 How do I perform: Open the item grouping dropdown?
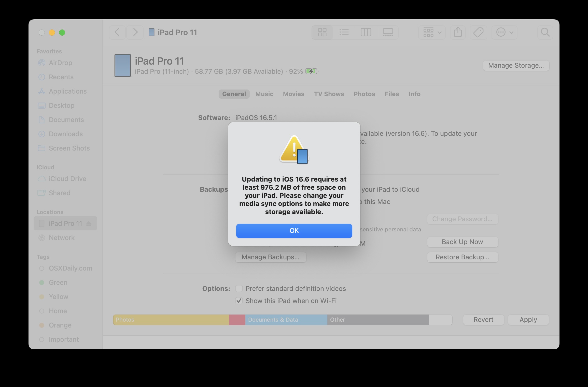(x=431, y=32)
